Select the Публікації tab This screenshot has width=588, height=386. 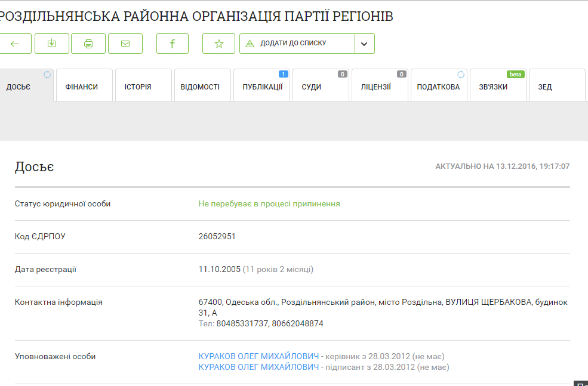coord(262,87)
